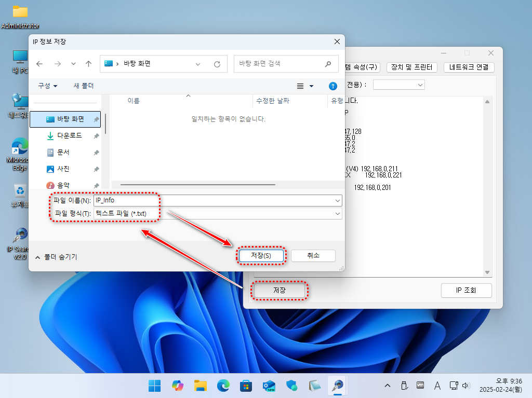Open Microsoft Store from the taskbar
The width and height of the screenshot is (532, 398).
tap(246, 386)
